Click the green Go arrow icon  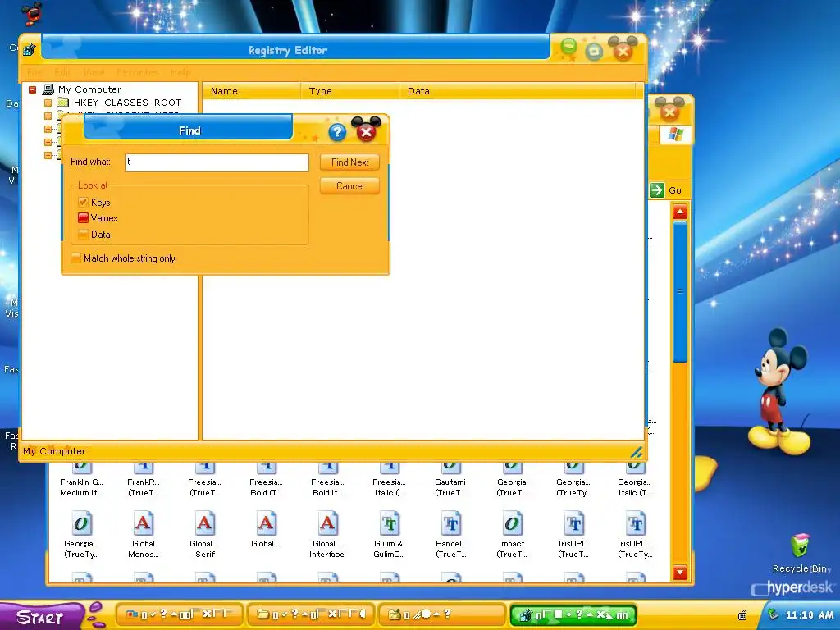657,190
